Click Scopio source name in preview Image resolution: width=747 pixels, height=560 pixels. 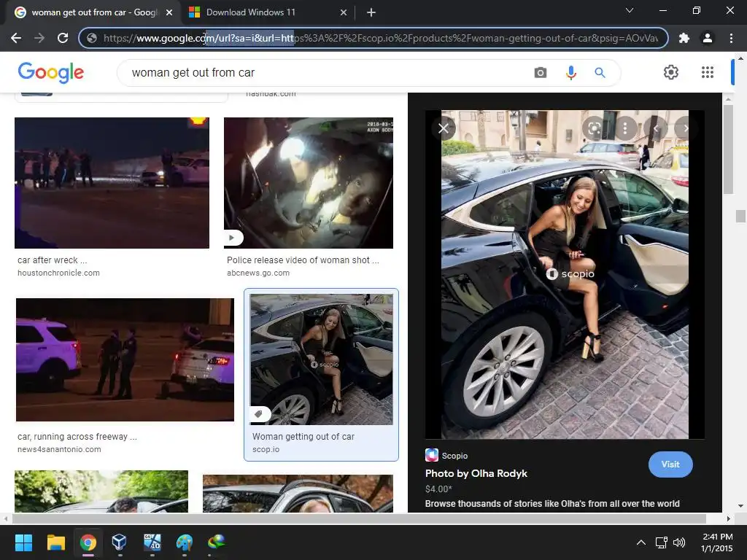click(454, 456)
